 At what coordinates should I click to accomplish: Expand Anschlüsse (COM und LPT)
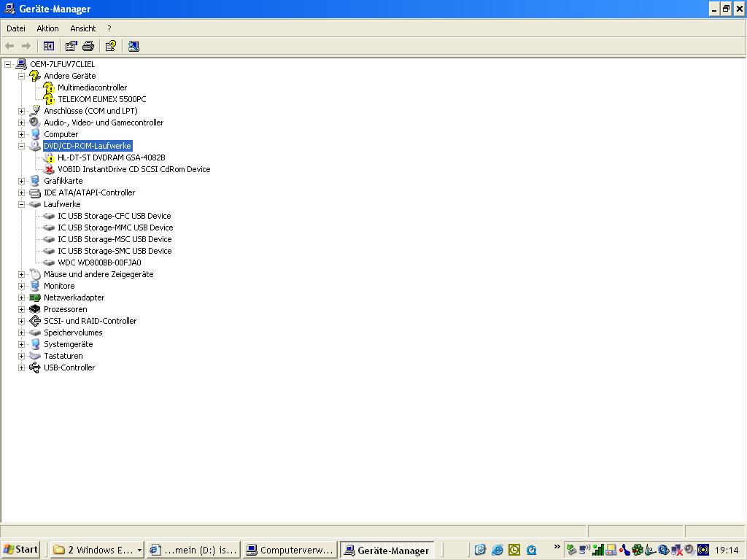pyautogui.click(x=21, y=111)
